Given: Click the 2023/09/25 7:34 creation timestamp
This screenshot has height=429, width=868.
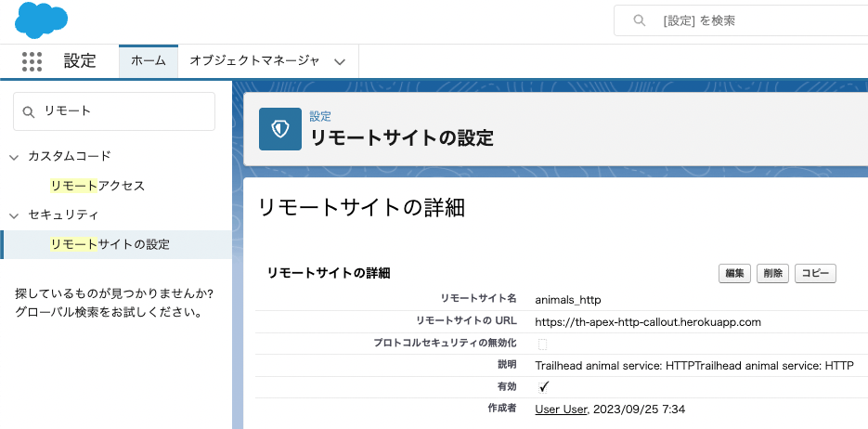Looking at the screenshot, I should coord(639,409).
